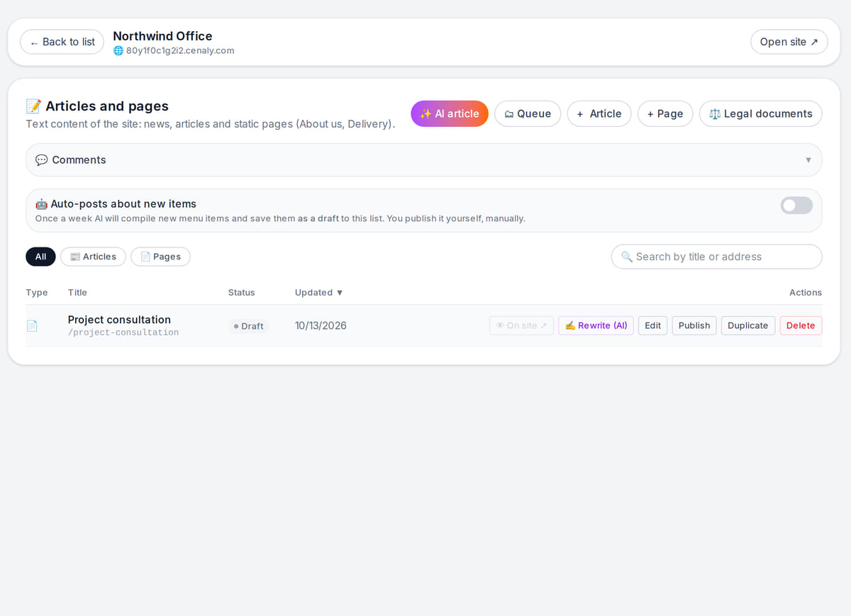Focus the Search by title or address field

(716, 257)
